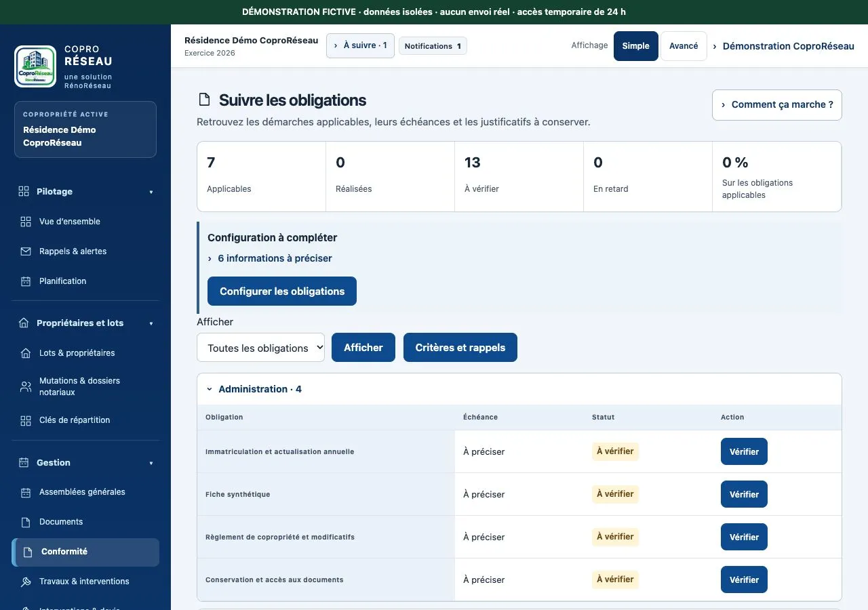
Task: Open the Notifications 1 badge
Action: tap(433, 46)
